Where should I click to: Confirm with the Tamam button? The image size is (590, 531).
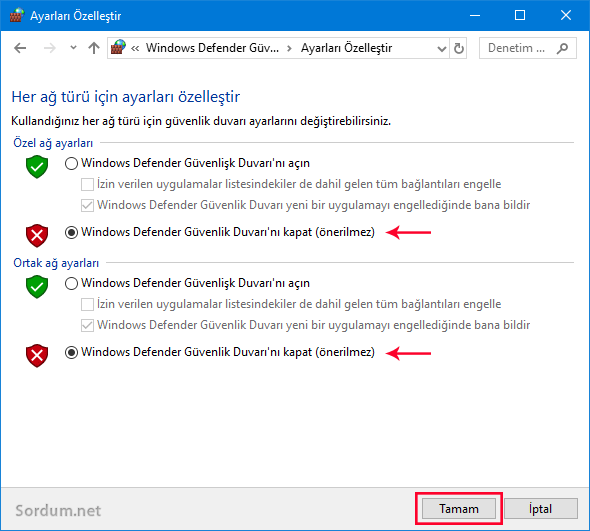(459, 508)
